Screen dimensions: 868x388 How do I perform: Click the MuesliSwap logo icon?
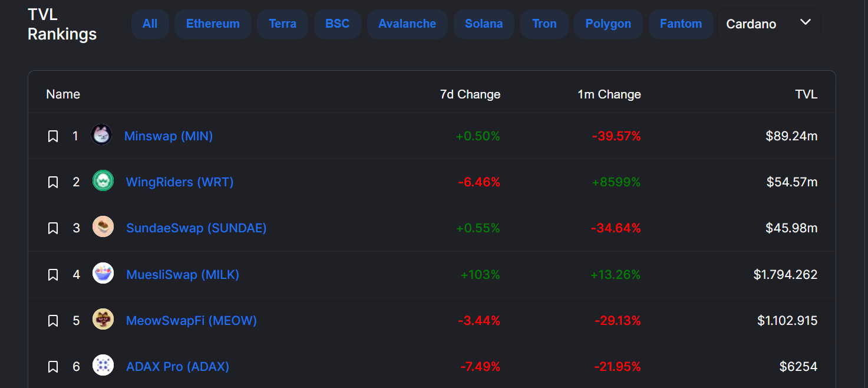click(x=103, y=273)
